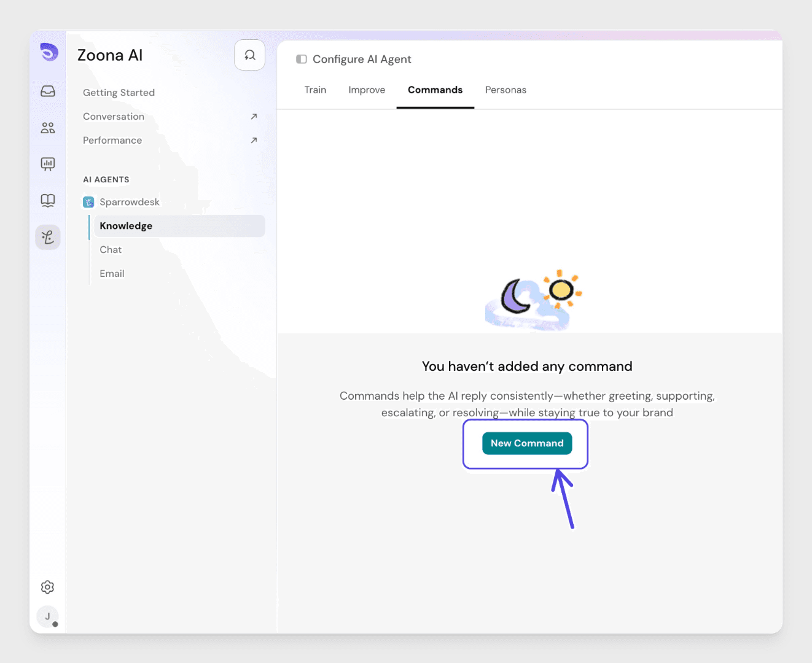Viewport: 812px width, 663px height.
Task: Open Getting Started page
Action: click(x=119, y=93)
